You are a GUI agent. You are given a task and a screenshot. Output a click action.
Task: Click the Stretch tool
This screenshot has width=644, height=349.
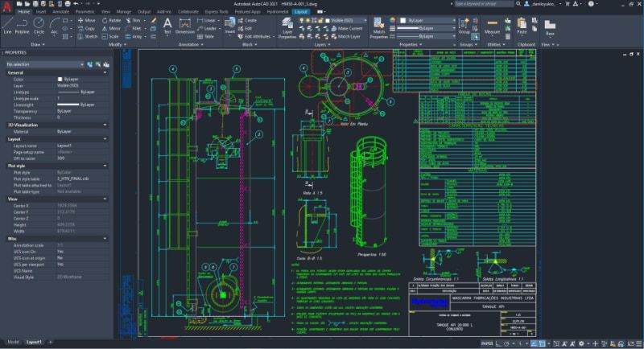click(88, 36)
